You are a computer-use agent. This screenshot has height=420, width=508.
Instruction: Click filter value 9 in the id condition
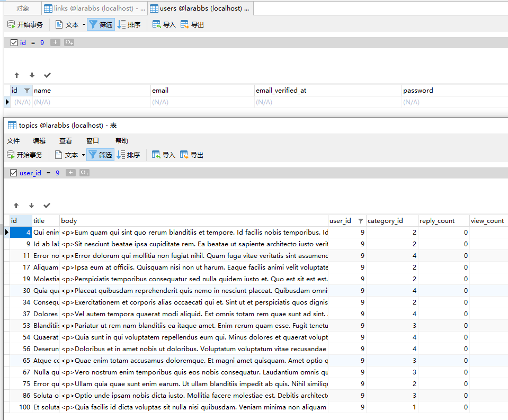(42, 42)
